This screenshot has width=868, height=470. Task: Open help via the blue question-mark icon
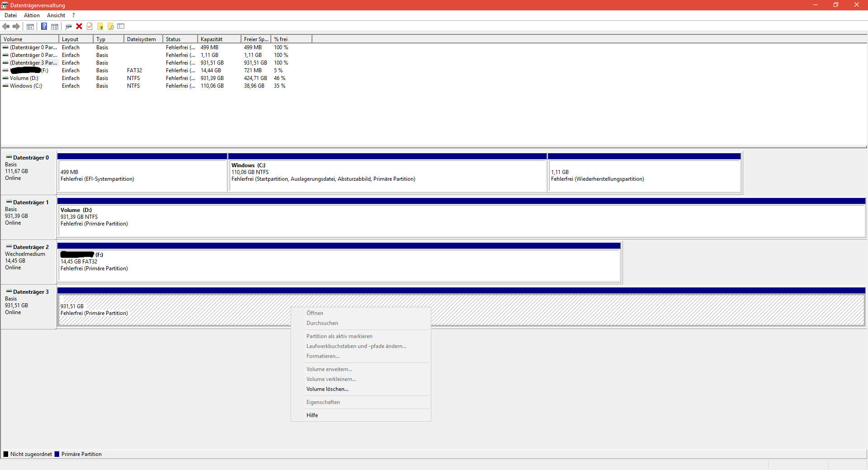pos(44,26)
